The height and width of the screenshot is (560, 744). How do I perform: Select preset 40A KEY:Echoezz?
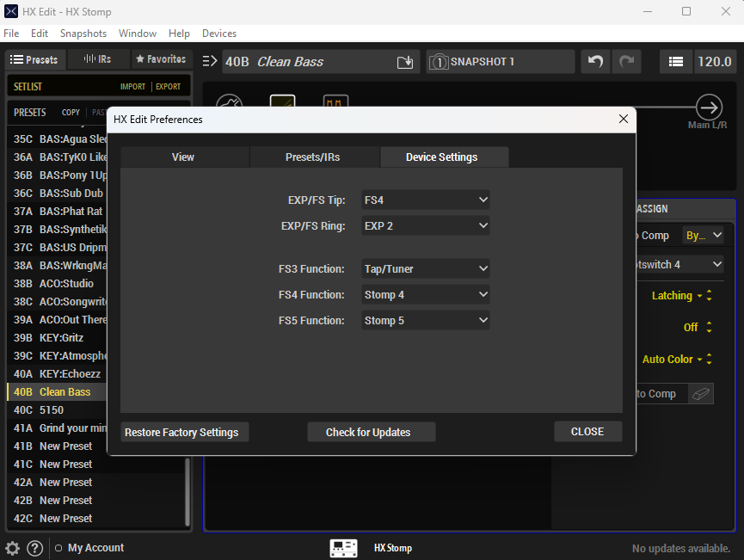click(57, 374)
